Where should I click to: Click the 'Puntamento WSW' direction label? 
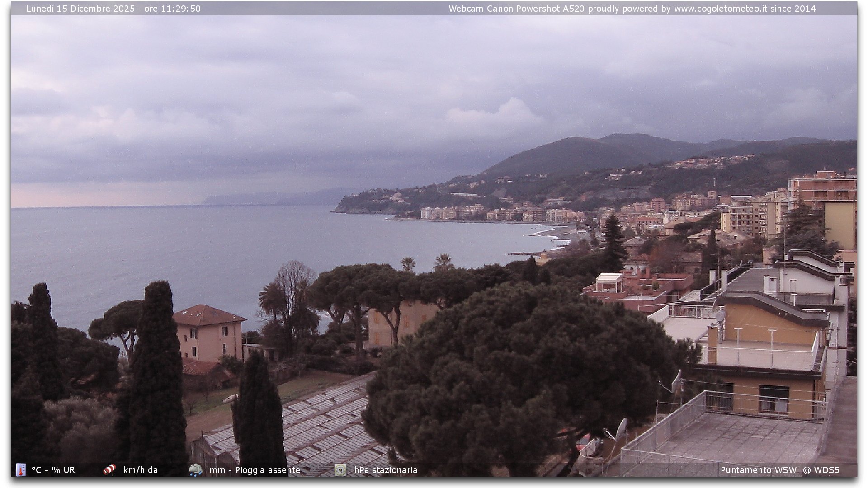(758, 470)
